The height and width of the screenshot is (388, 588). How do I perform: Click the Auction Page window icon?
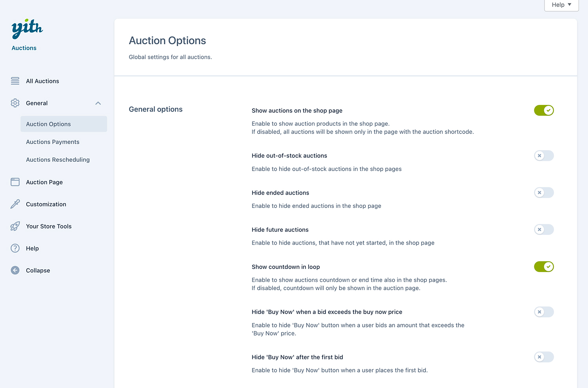tap(15, 182)
